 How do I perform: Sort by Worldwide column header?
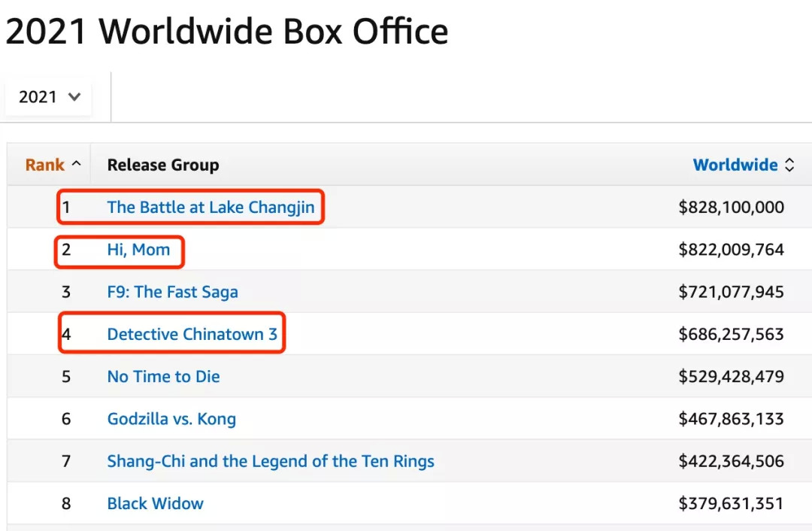735,165
